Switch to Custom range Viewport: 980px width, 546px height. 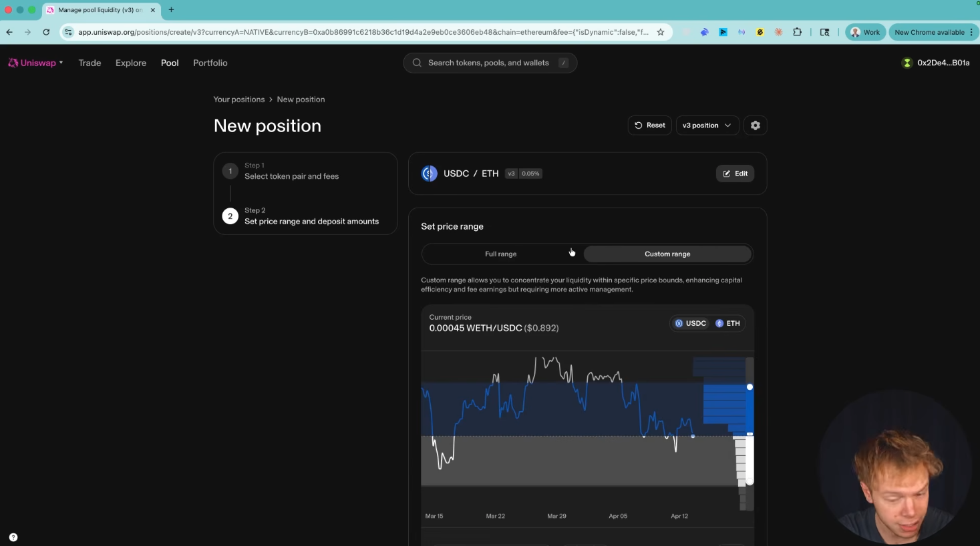pos(667,254)
